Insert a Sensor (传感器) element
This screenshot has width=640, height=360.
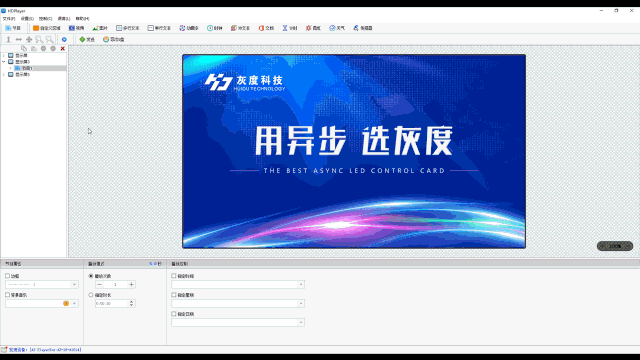pyautogui.click(x=363, y=28)
